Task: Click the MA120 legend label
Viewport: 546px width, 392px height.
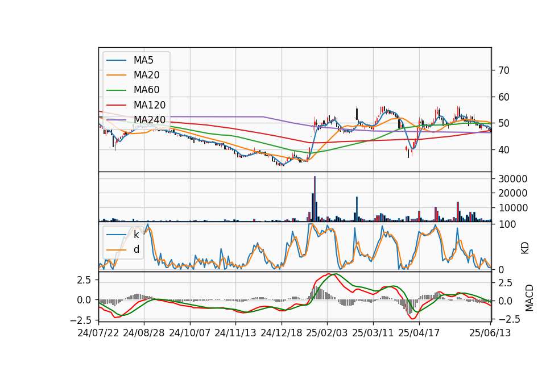Action: (150, 105)
